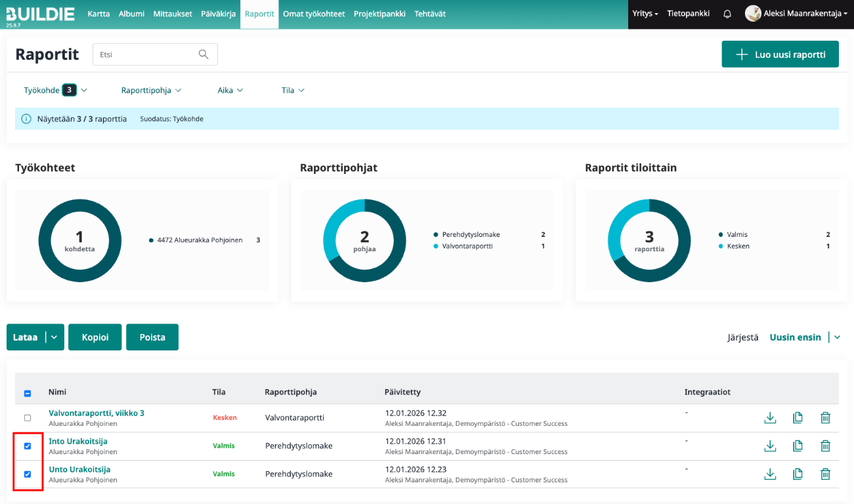The width and height of the screenshot is (854, 504).
Task: Open notifications bell icon
Action: pyautogui.click(x=727, y=14)
